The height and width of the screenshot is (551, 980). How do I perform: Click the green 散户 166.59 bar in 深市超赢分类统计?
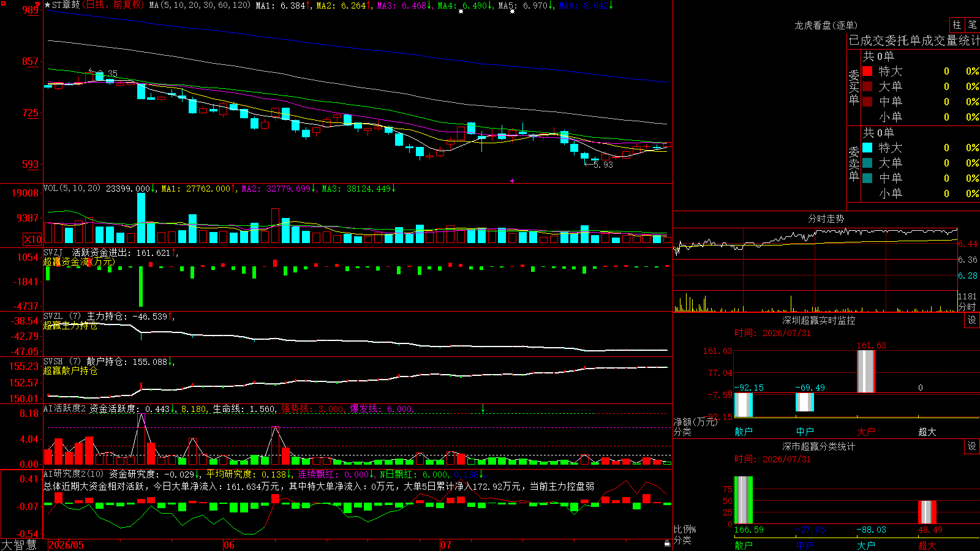coord(743,500)
